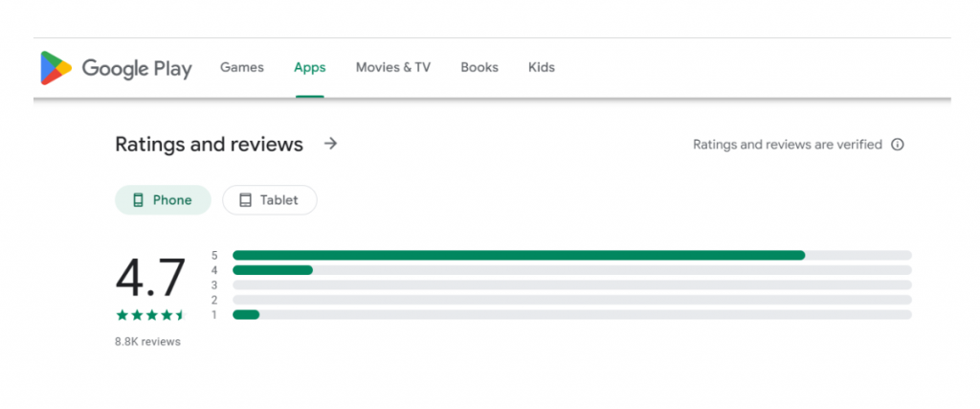
Task: Click the 8.8K reviews count
Action: [x=147, y=341]
